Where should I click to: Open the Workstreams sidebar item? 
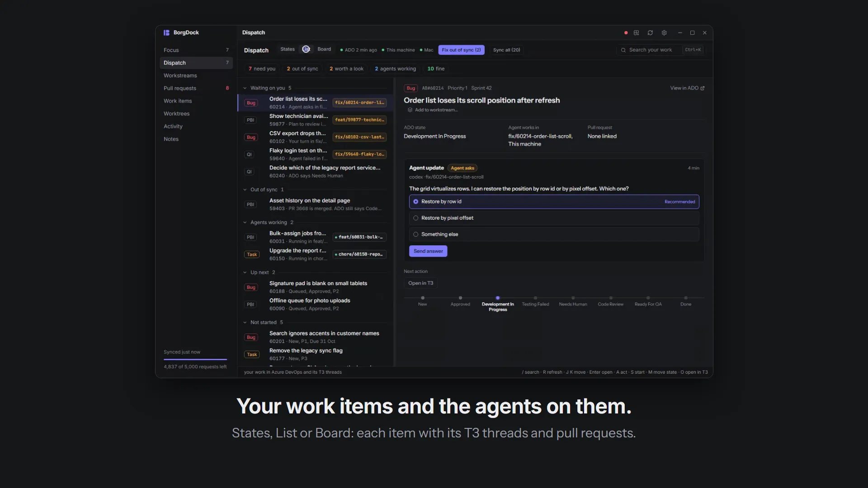click(196, 75)
